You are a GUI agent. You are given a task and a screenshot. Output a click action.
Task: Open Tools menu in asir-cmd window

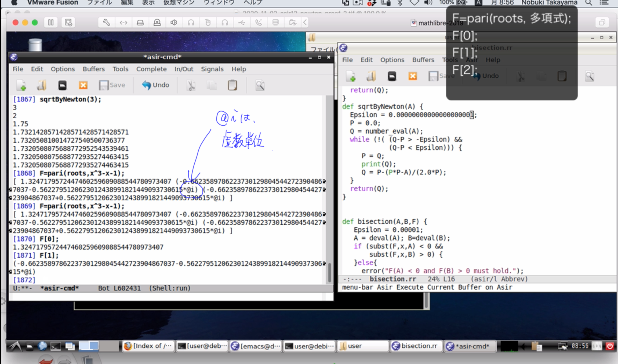point(120,69)
